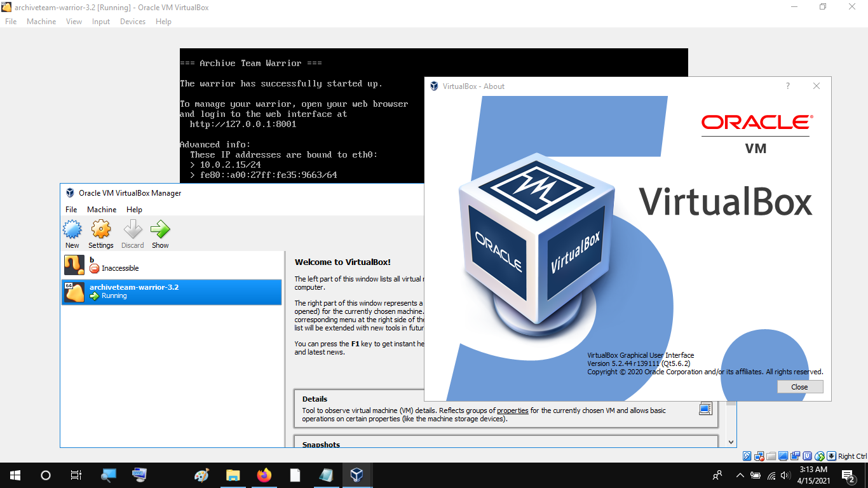Select the Details tool panel
Viewport: 868px width, 488px height.
point(506,409)
